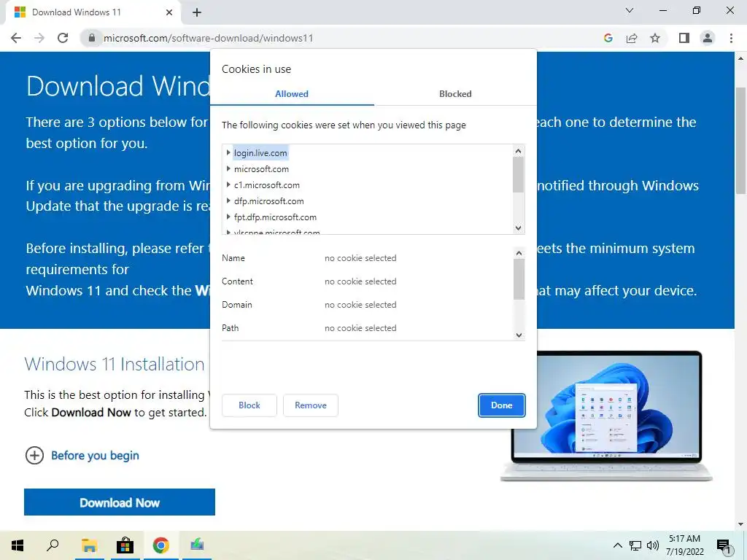
Task: Click the cookie details scroll down arrow
Action: 519,335
